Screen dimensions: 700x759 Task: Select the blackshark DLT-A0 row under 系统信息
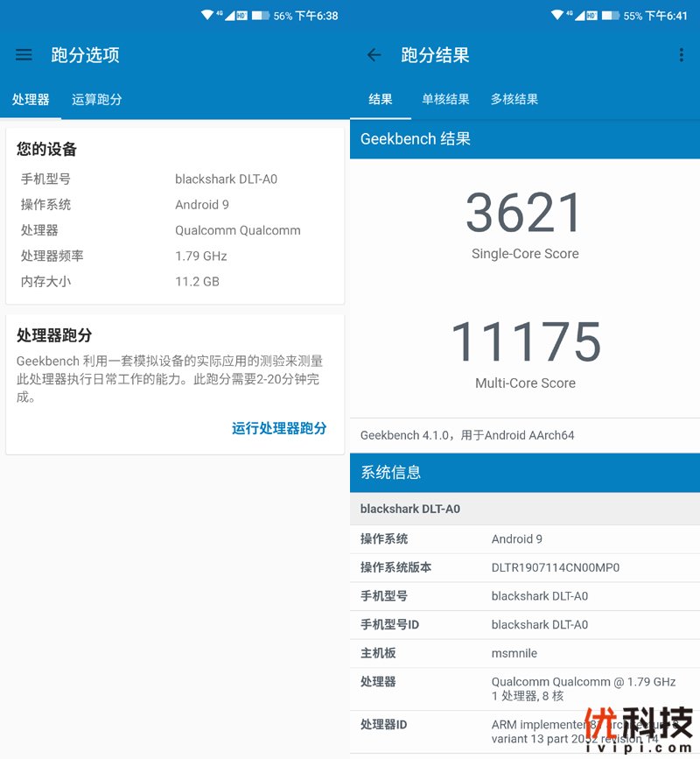525,509
